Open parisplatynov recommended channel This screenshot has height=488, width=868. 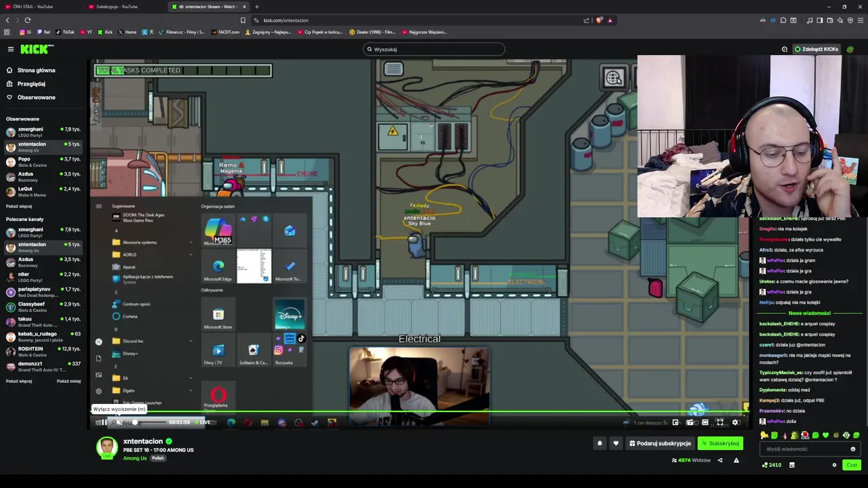[42, 291]
